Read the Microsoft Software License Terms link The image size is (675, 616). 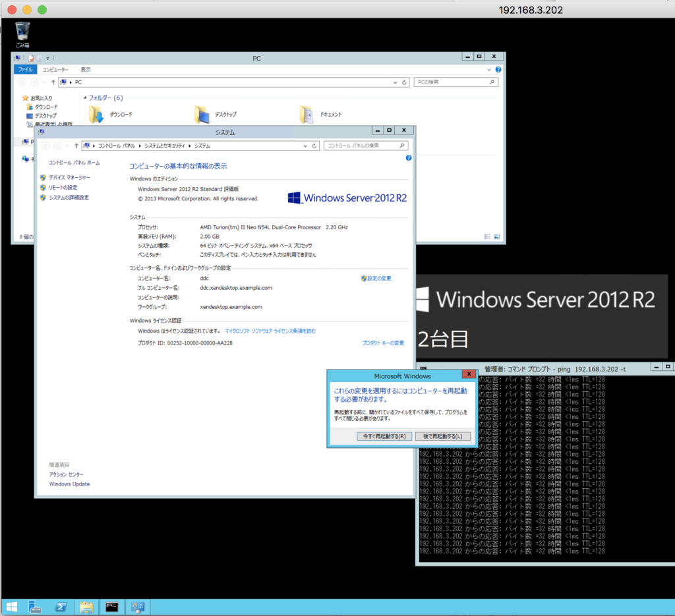point(270,331)
